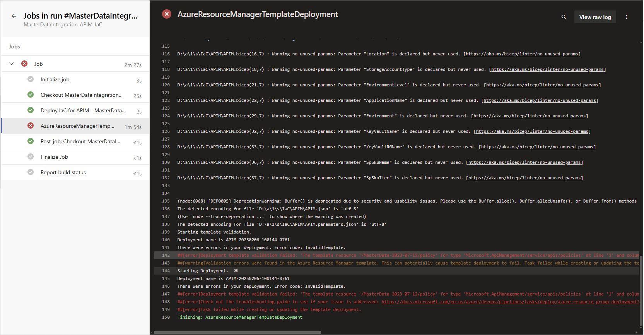Screen dimensions: 644x335
Task: Open no-unused-params link on SpSkuTier warning line
Action: tap(524, 178)
